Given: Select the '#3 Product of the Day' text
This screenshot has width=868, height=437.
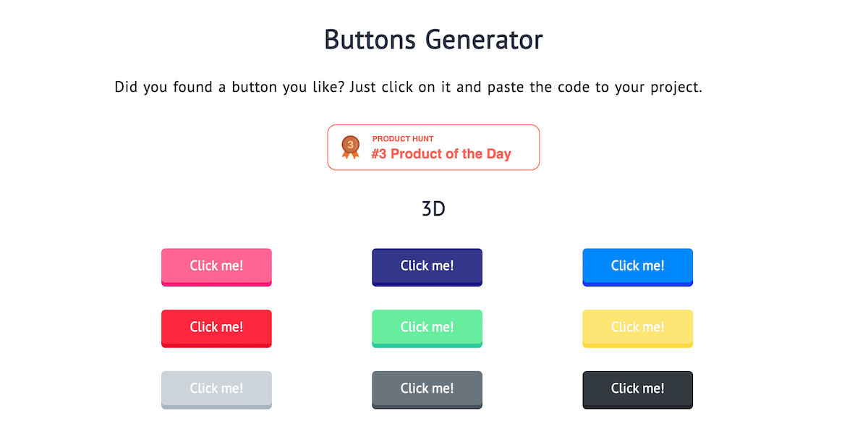Looking at the screenshot, I should pyautogui.click(x=438, y=153).
